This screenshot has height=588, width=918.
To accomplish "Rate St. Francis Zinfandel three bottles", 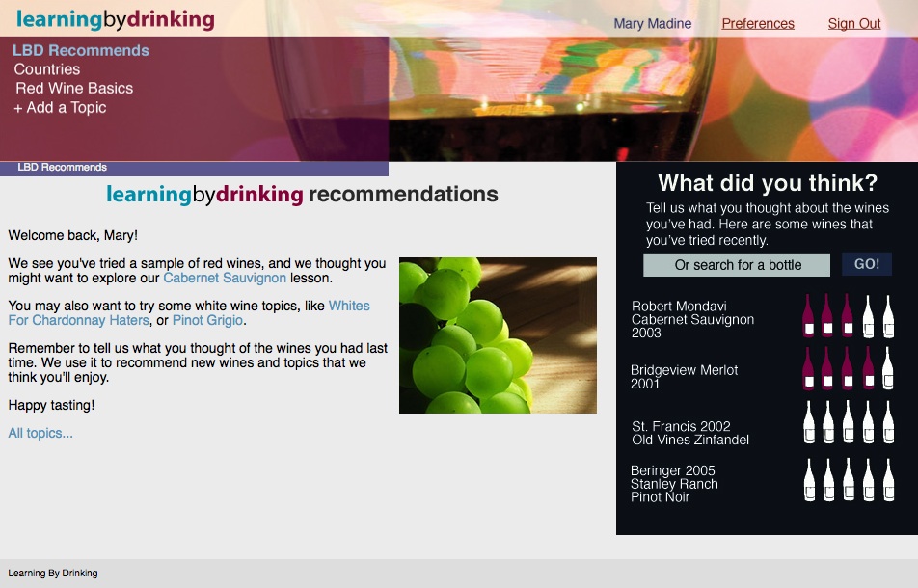I will coord(849,422).
